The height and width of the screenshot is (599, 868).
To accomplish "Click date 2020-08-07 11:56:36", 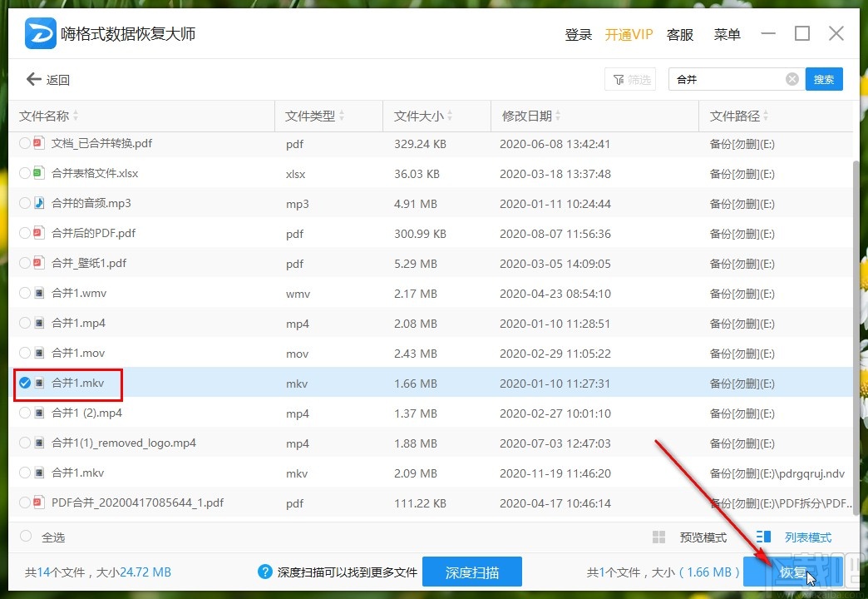I will click(x=555, y=233).
